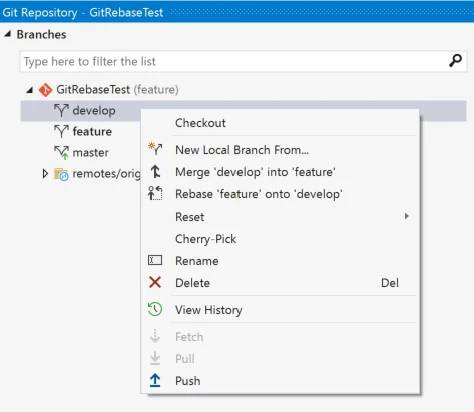Click the merge arrow icon in the menu
Screen dimensions: 474x412
tap(155, 172)
